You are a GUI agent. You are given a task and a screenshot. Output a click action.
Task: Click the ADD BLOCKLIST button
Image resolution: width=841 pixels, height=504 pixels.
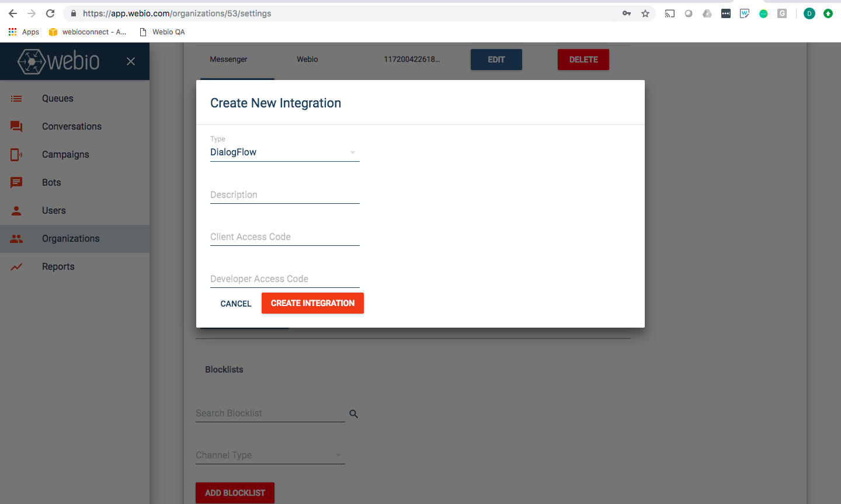click(235, 493)
